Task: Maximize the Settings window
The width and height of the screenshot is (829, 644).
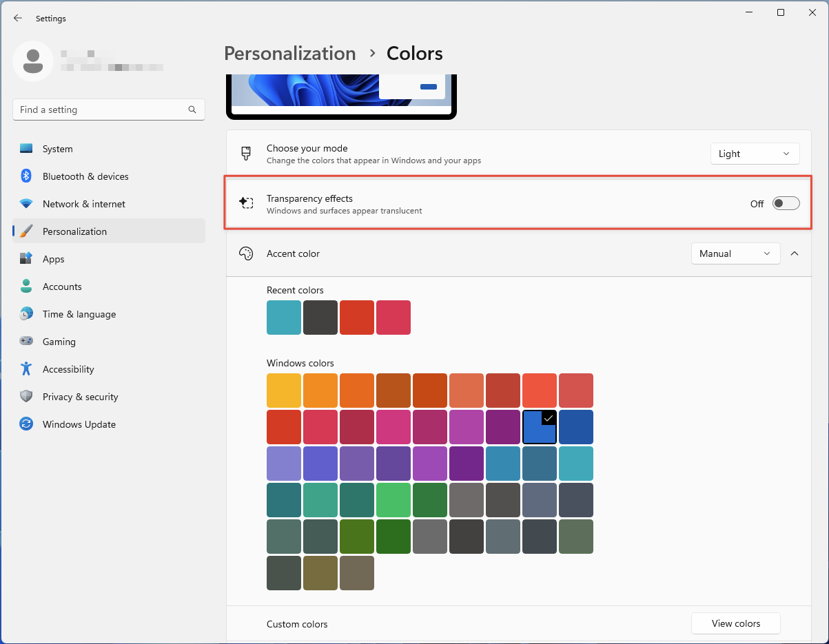Action: click(780, 12)
